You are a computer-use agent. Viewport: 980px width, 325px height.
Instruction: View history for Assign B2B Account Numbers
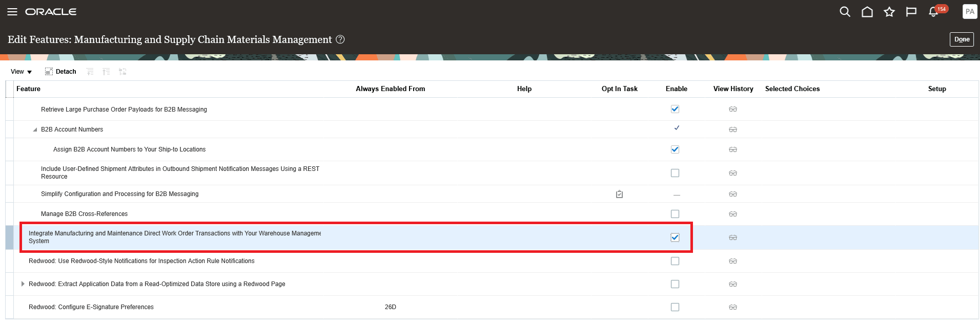click(x=733, y=149)
